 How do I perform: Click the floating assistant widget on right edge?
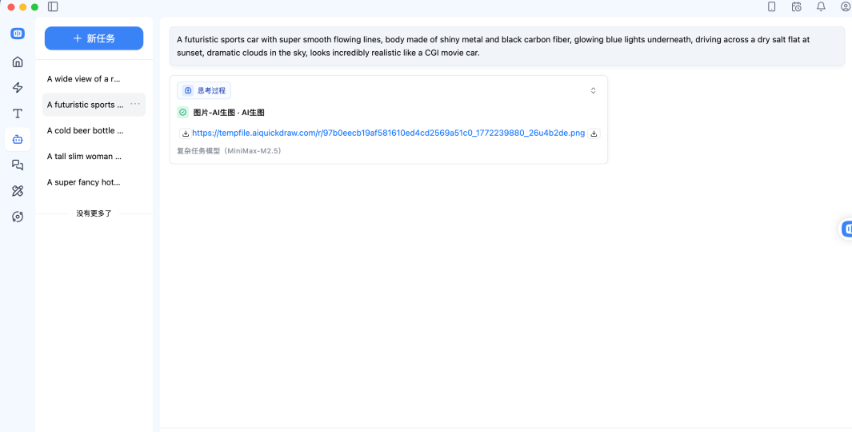(846, 229)
